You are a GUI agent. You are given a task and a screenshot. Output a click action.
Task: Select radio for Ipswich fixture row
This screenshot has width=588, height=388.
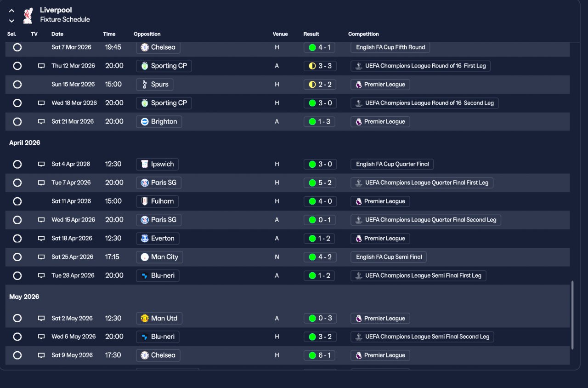tap(17, 164)
